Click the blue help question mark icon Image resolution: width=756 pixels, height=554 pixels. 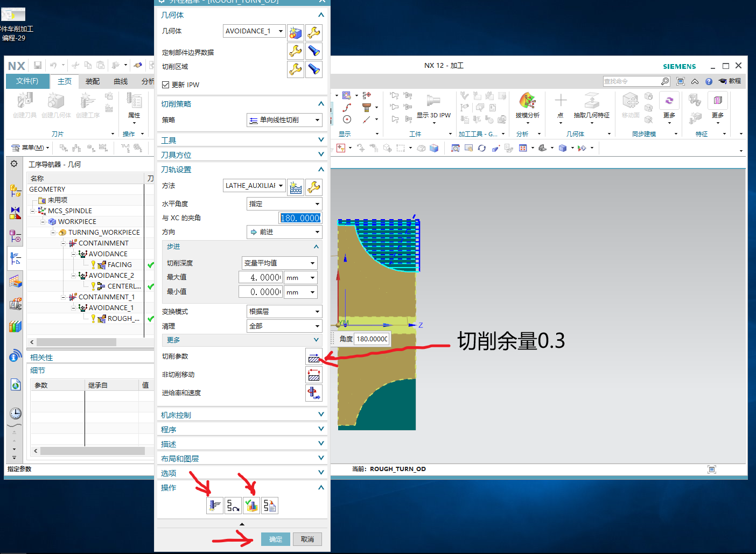[x=709, y=82]
